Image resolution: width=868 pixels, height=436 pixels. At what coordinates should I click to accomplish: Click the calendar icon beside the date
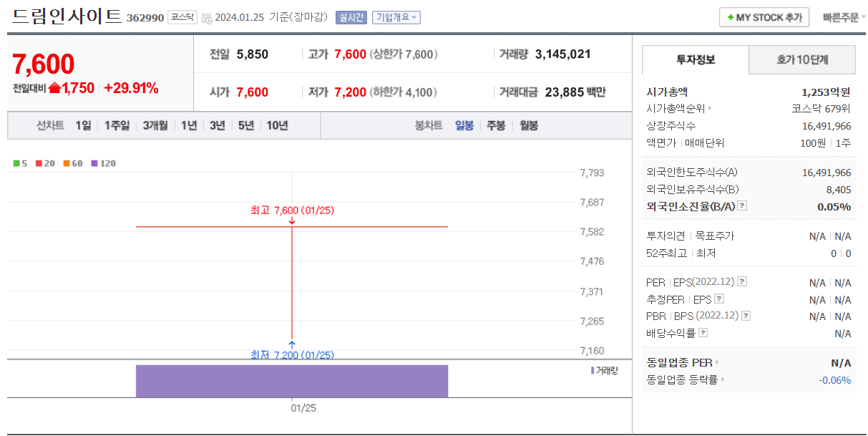coord(207,19)
